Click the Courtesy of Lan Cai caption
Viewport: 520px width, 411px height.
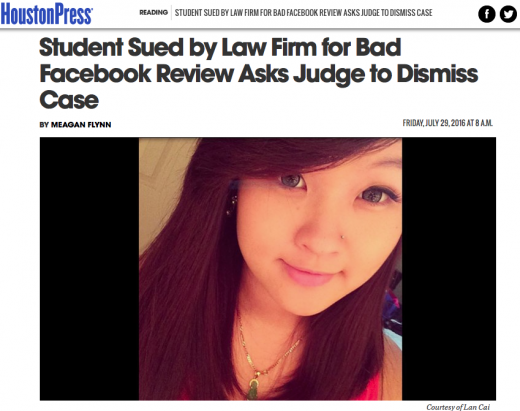click(x=458, y=407)
